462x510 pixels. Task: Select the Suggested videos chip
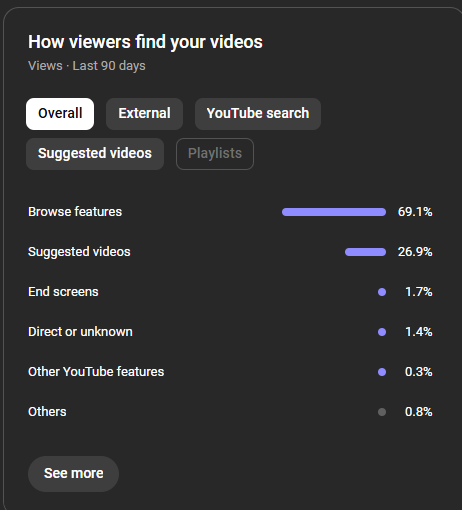point(95,154)
